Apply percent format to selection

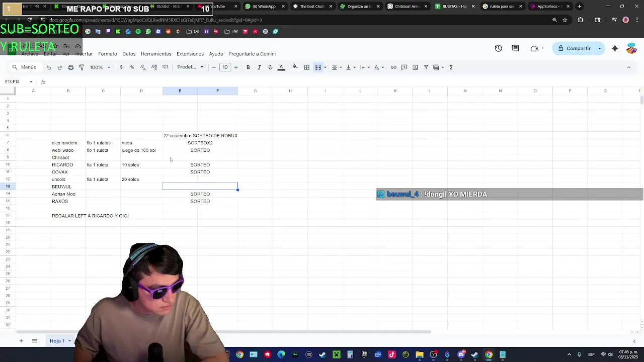132,67
